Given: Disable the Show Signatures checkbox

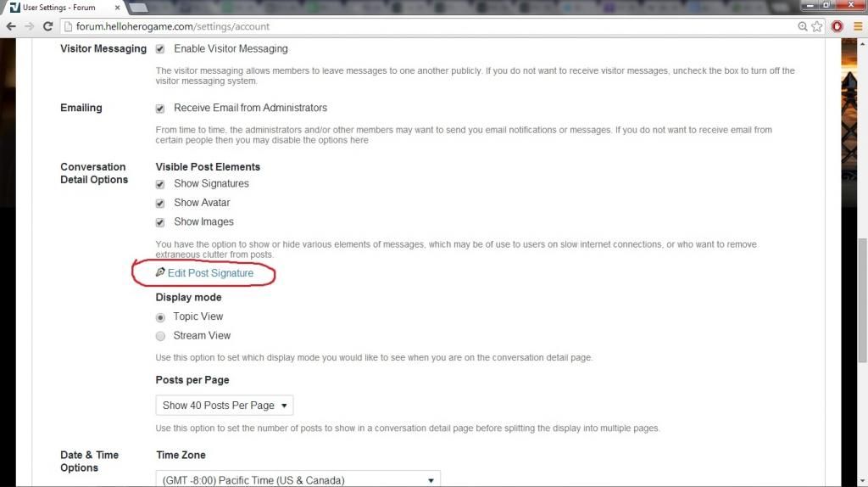Looking at the screenshot, I should pyautogui.click(x=160, y=184).
